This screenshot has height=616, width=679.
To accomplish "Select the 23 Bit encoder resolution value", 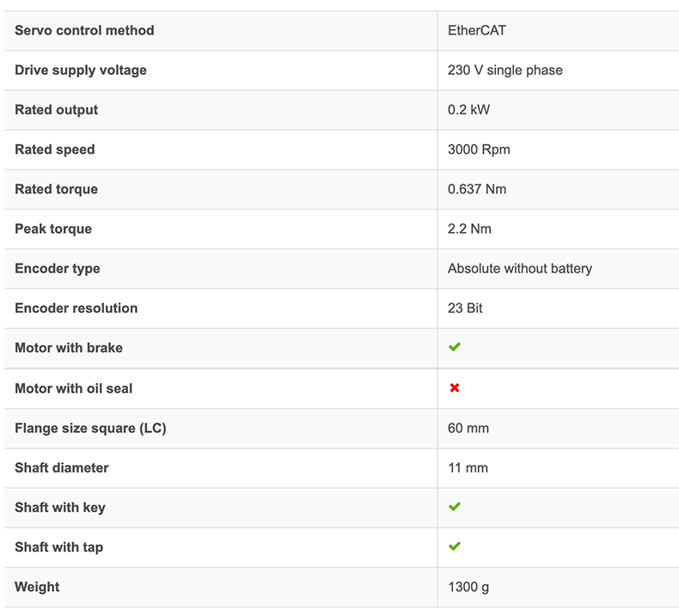I will coord(466,308).
